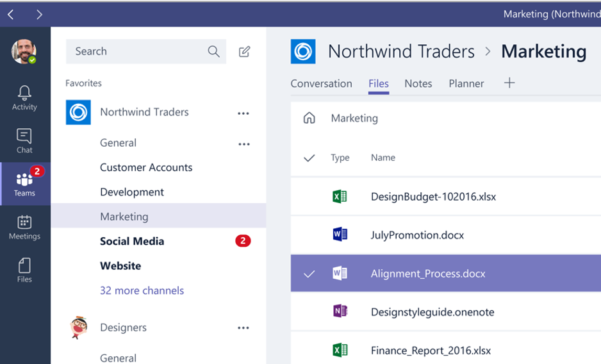
Task: Select the Northwind Traders team name
Action: tap(145, 112)
